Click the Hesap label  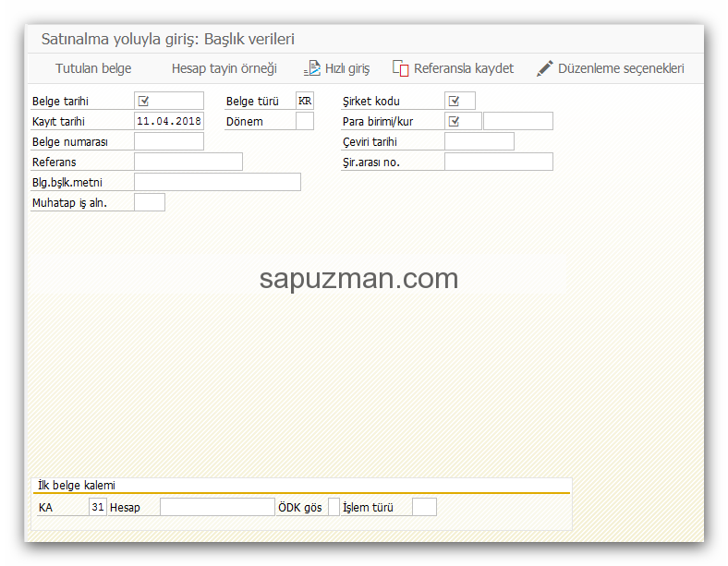click(125, 508)
